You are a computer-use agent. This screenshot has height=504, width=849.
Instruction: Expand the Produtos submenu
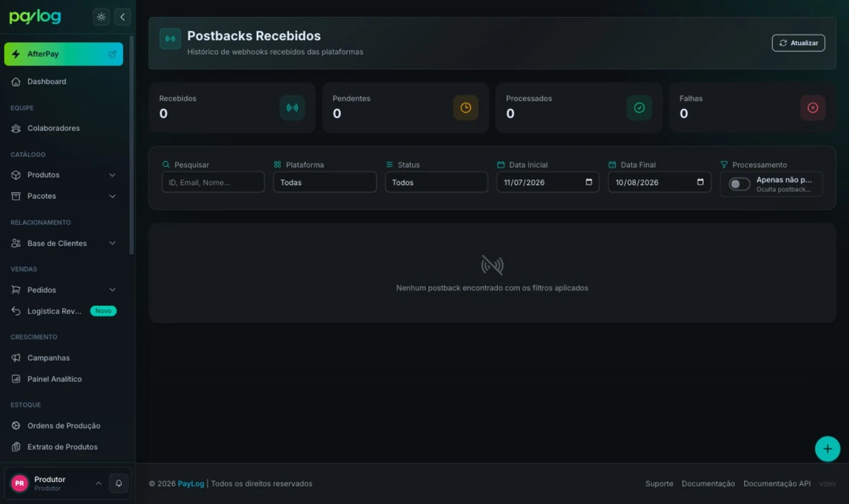pos(112,175)
